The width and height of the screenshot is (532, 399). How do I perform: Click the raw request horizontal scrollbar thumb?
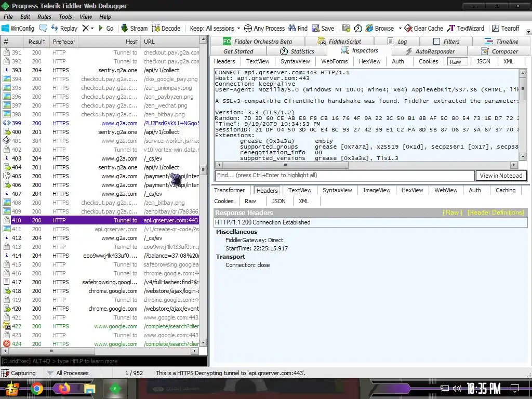285,165
